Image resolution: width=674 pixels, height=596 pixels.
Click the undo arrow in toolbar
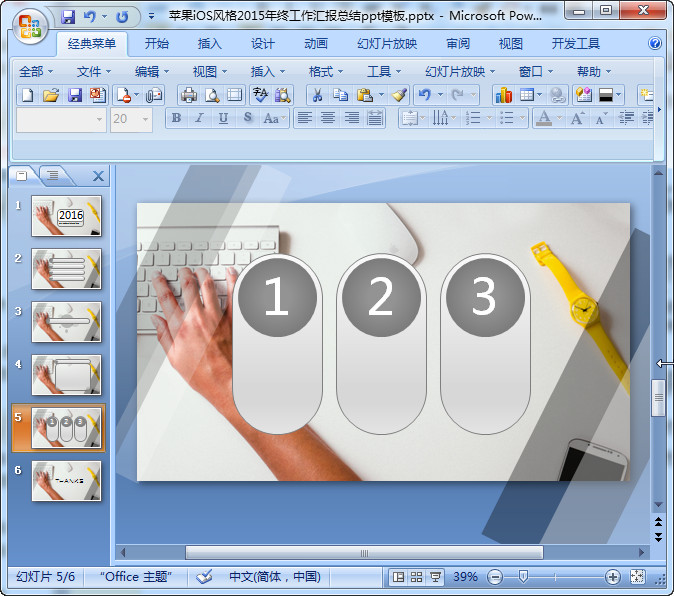click(425, 95)
